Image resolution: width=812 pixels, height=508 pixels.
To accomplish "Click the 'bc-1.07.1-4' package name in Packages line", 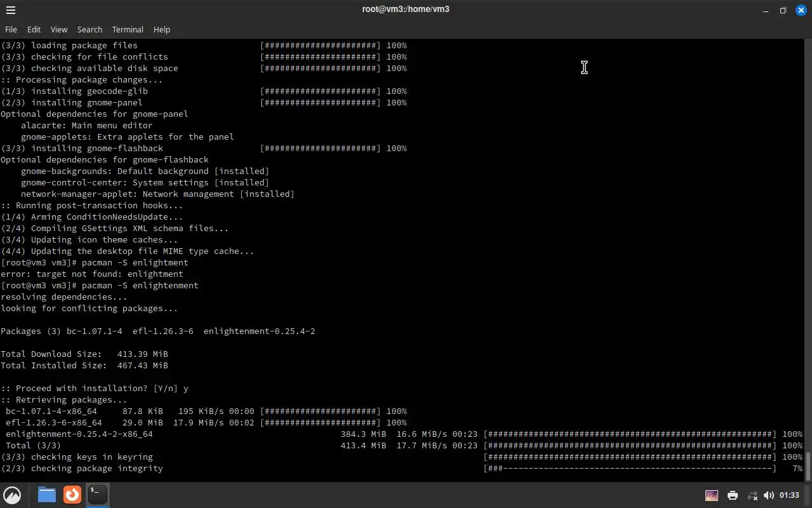I will pos(95,331).
